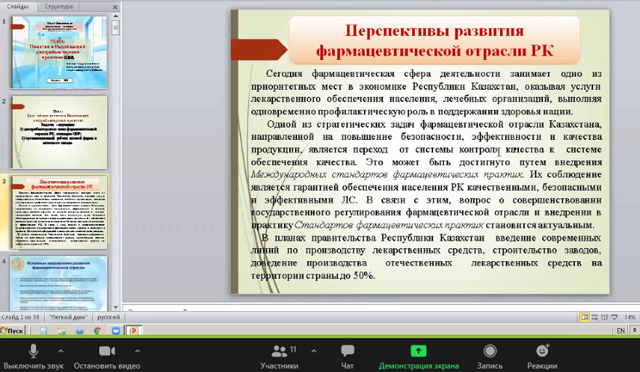Switch to the Слайды tab
Screen dimensions: 640x372
click(18, 6)
